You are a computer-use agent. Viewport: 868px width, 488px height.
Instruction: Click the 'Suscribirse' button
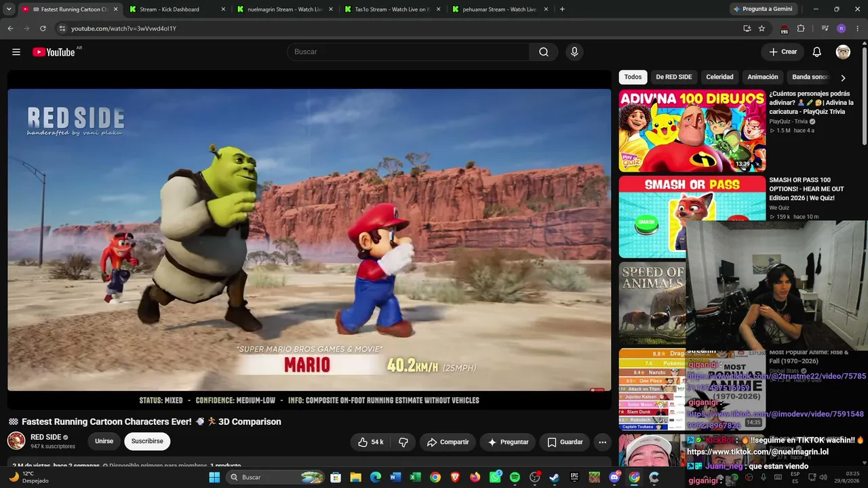[147, 441]
